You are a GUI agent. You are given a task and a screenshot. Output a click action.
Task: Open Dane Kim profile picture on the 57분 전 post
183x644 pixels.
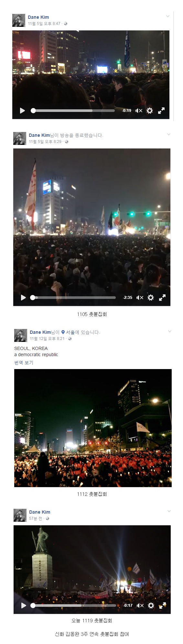[x=20, y=515]
